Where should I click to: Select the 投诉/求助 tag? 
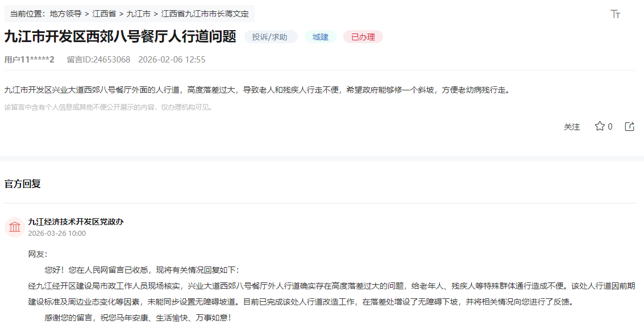(271, 37)
